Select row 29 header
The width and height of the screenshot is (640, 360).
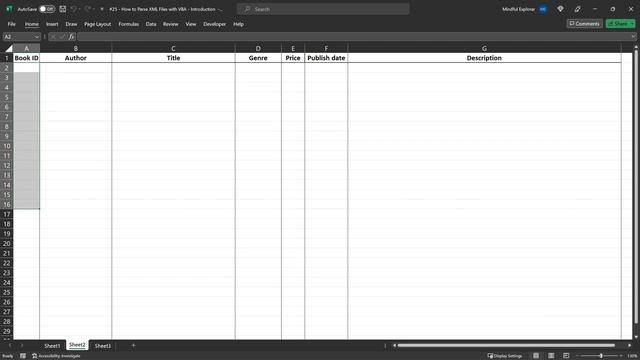[x=7, y=331]
